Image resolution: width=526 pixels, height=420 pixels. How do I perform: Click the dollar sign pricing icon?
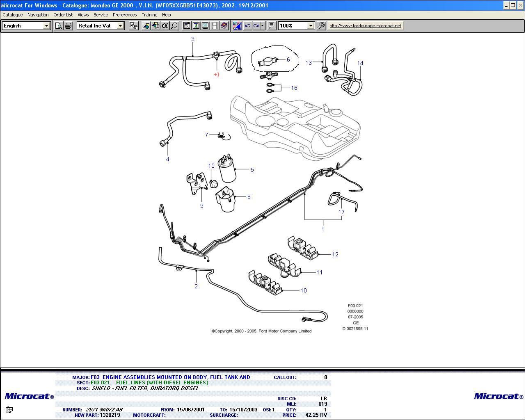point(196,26)
